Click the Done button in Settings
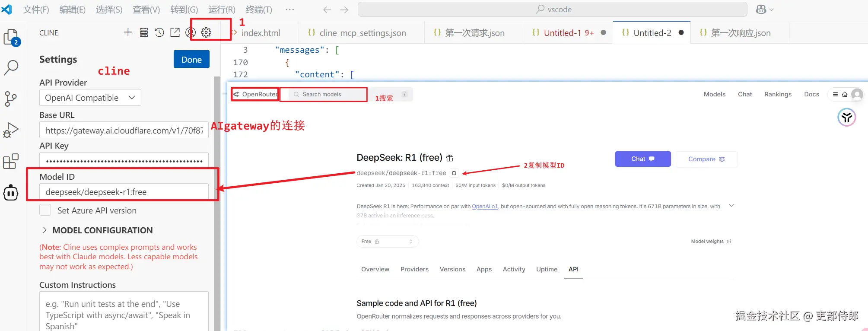The image size is (868, 331). [191, 59]
